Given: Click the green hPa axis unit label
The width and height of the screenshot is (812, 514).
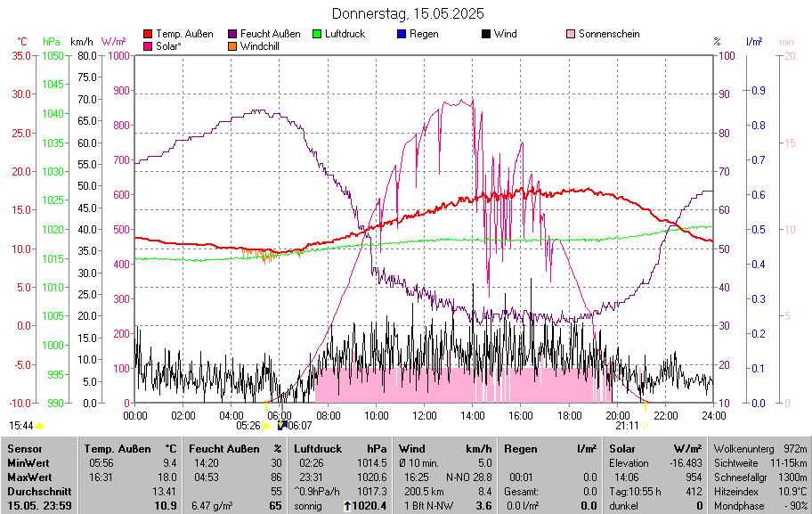Looking at the screenshot, I should coord(52,42).
